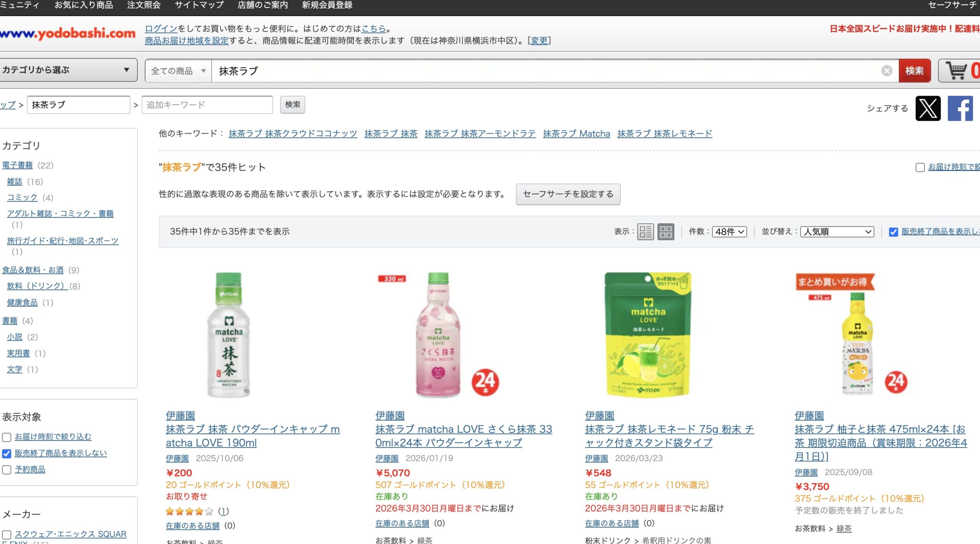Click the 追加キーワード input field
Viewport: 980px width, 544px height.
207,105
